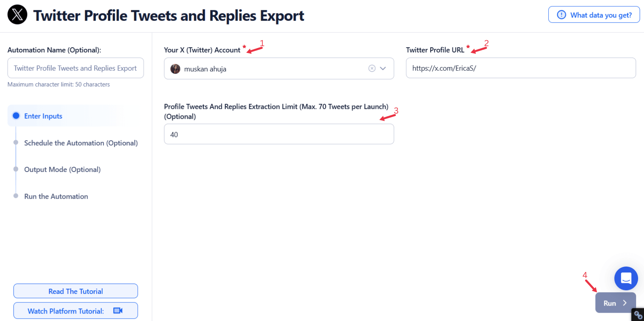The image size is (644, 321).
Task: Open the chat support bubble
Action: [x=626, y=278]
